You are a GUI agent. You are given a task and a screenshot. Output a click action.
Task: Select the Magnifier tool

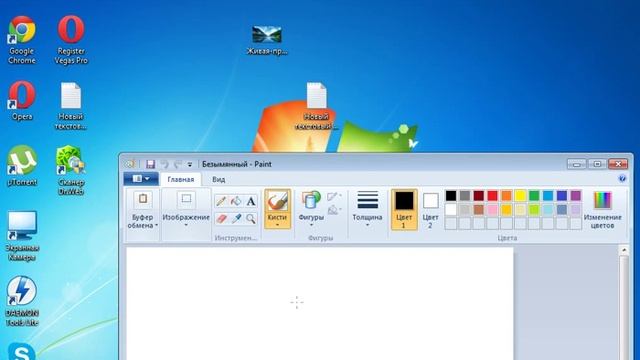(x=251, y=218)
